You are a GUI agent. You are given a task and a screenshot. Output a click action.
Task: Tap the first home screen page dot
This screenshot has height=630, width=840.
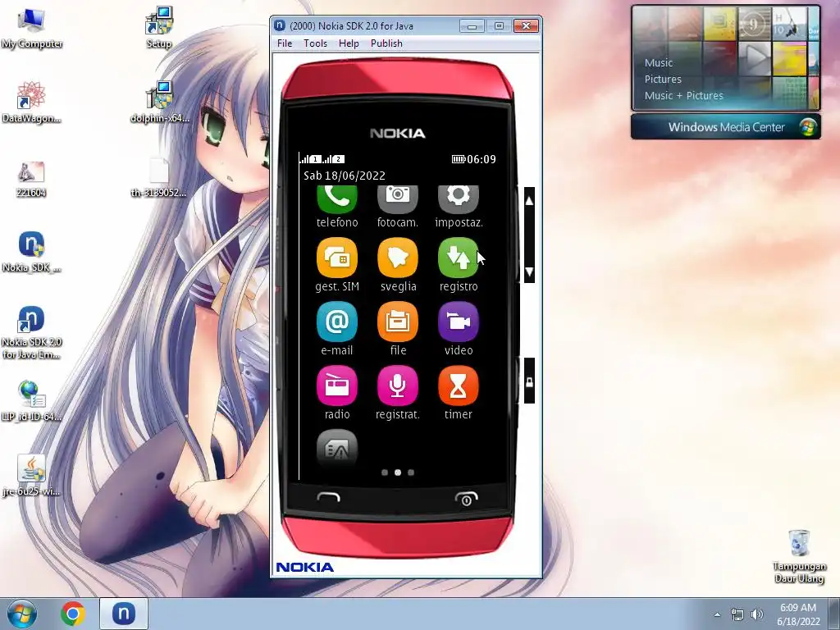(385, 472)
